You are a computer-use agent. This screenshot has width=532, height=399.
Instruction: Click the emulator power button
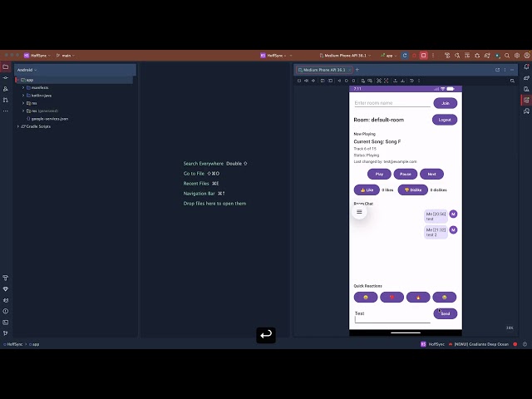[x=299, y=81]
